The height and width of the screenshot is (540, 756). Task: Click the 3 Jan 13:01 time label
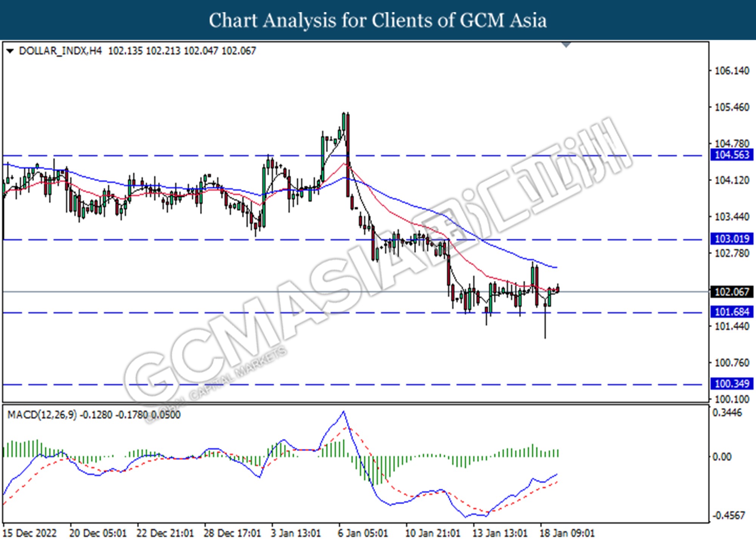click(296, 533)
